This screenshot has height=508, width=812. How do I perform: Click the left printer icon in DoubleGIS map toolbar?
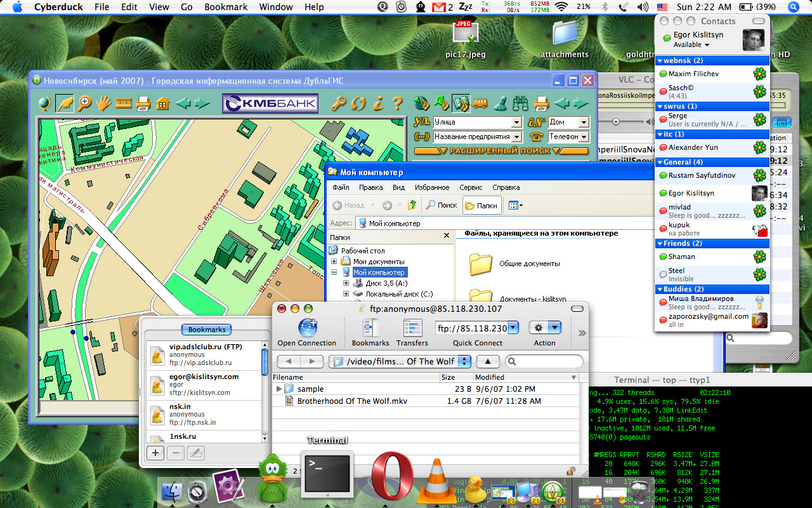point(143,103)
